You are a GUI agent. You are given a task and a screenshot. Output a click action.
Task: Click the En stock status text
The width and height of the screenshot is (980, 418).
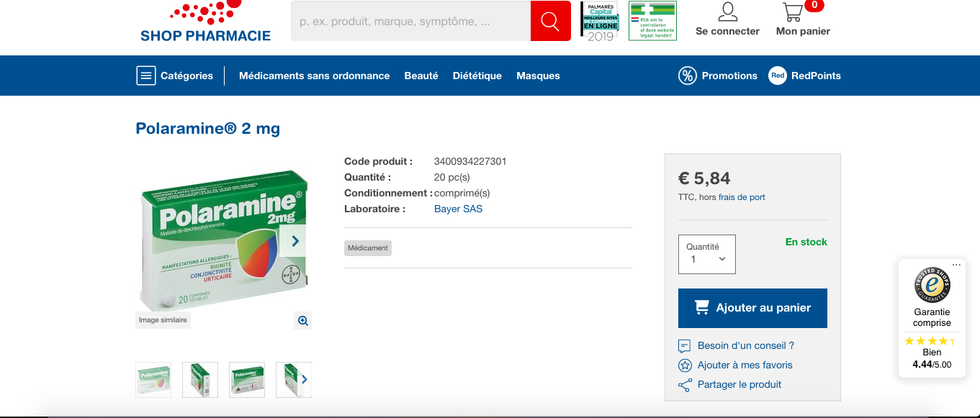point(806,242)
